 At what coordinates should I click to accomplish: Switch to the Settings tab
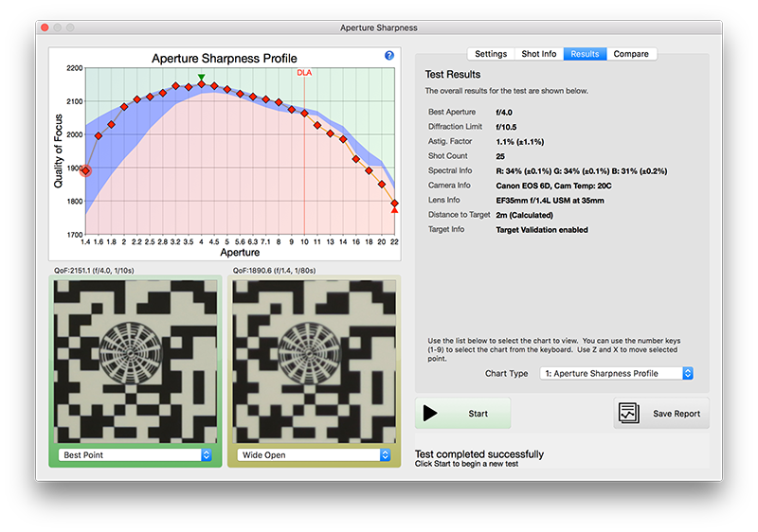tap(491, 54)
